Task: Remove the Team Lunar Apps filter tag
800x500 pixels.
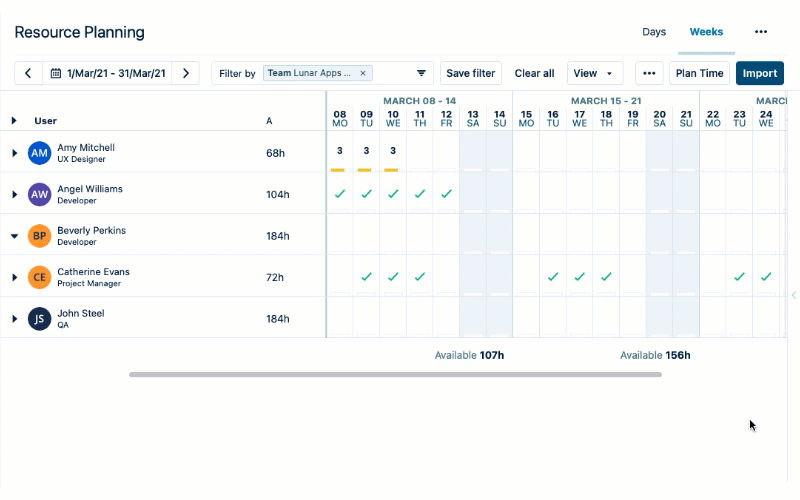Action: (363, 73)
